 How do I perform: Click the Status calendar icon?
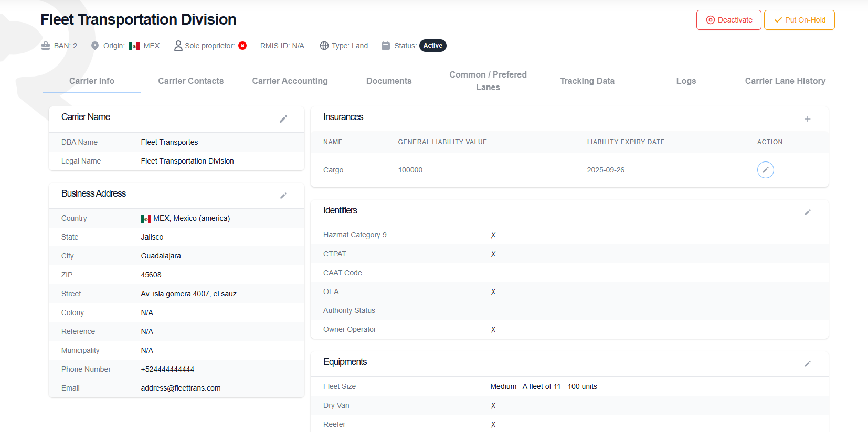pyautogui.click(x=386, y=46)
